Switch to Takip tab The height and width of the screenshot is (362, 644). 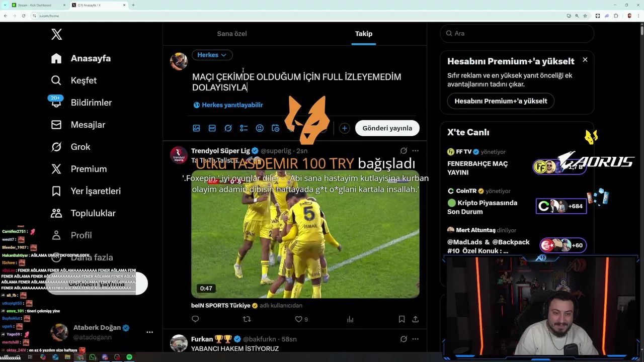pyautogui.click(x=364, y=34)
